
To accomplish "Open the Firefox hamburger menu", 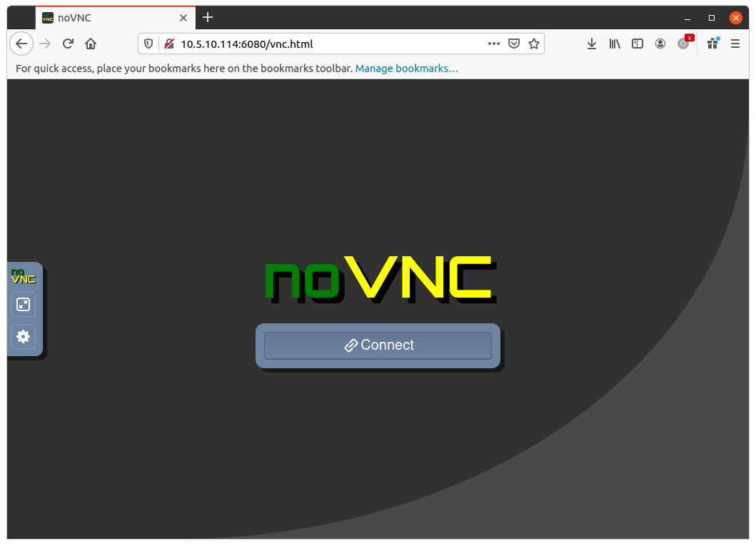I will (x=735, y=44).
